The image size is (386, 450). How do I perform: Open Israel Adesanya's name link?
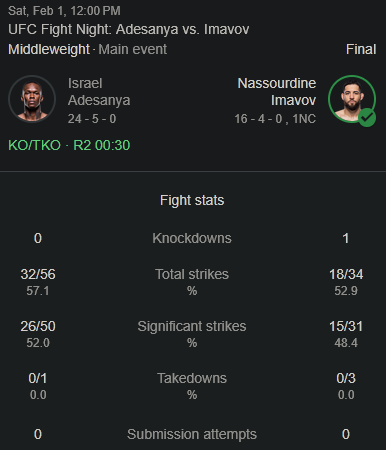click(99, 92)
